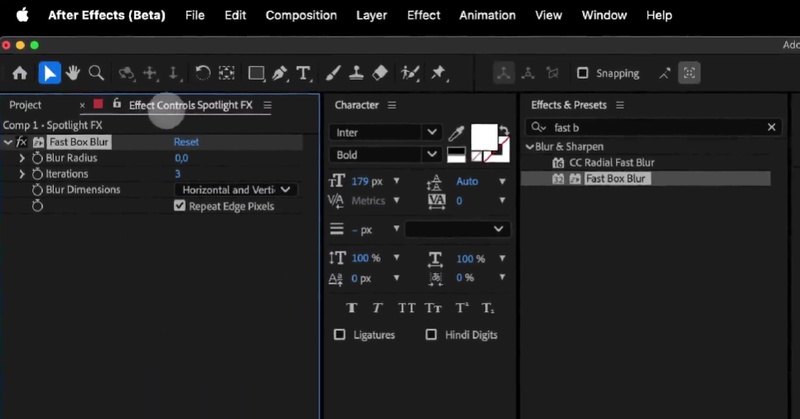
Task: Open the Effect menu
Action: click(423, 15)
